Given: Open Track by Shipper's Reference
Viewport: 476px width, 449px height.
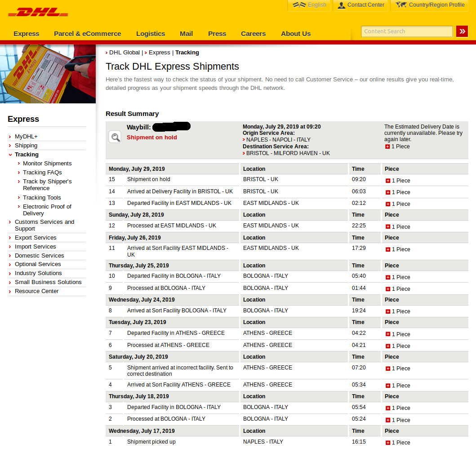Looking at the screenshot, I should pyautogui.click(x=47, y=185).
